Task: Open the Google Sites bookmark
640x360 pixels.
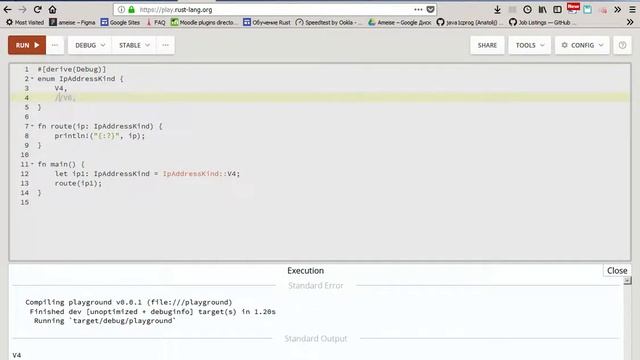Action: [120, 22]
